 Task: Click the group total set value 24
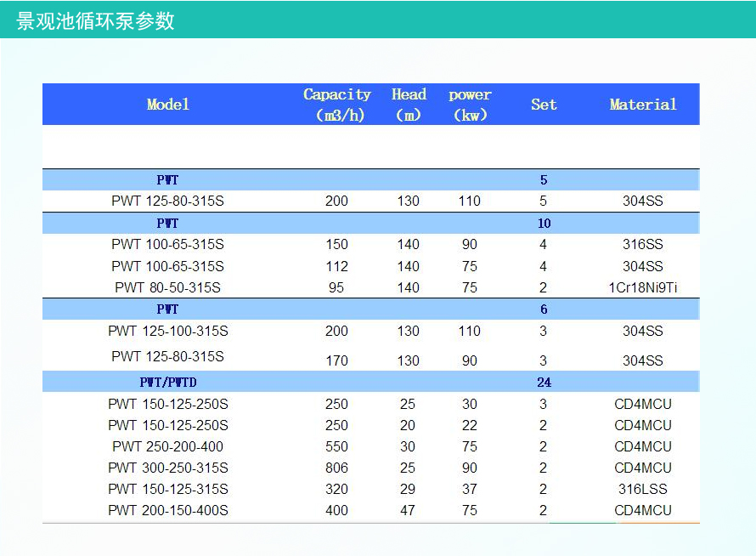544,383
